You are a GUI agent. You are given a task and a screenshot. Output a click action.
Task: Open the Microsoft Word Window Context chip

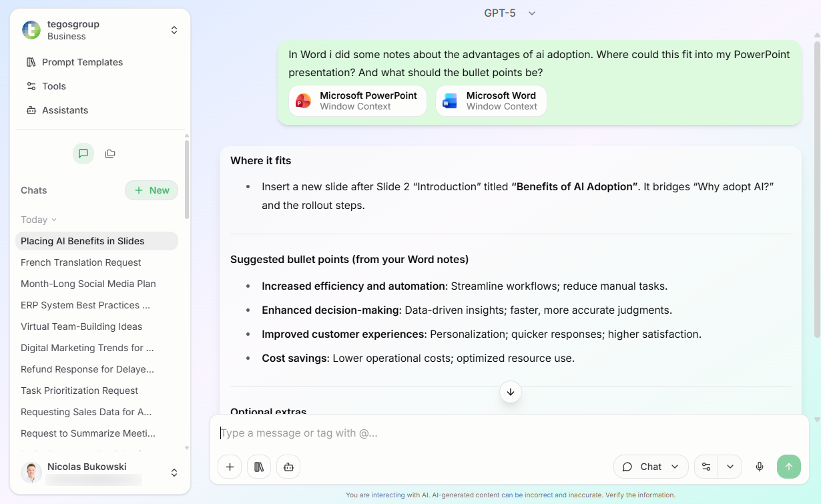pyautogui.click(x=491, y=100)
